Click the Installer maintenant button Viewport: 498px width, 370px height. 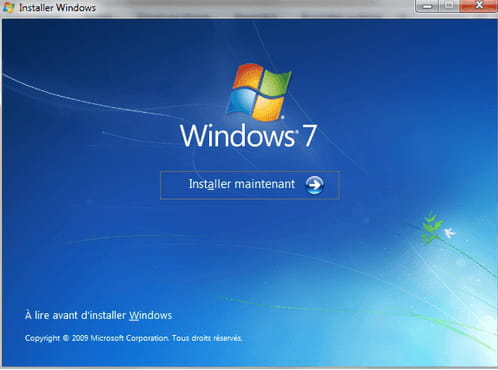pyautogui.click(x=250, y=185)
